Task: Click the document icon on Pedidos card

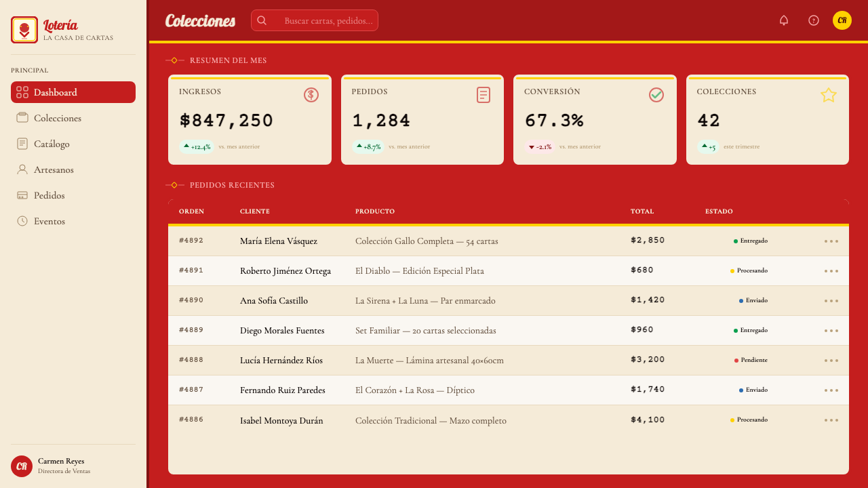Action: [484, 95]
